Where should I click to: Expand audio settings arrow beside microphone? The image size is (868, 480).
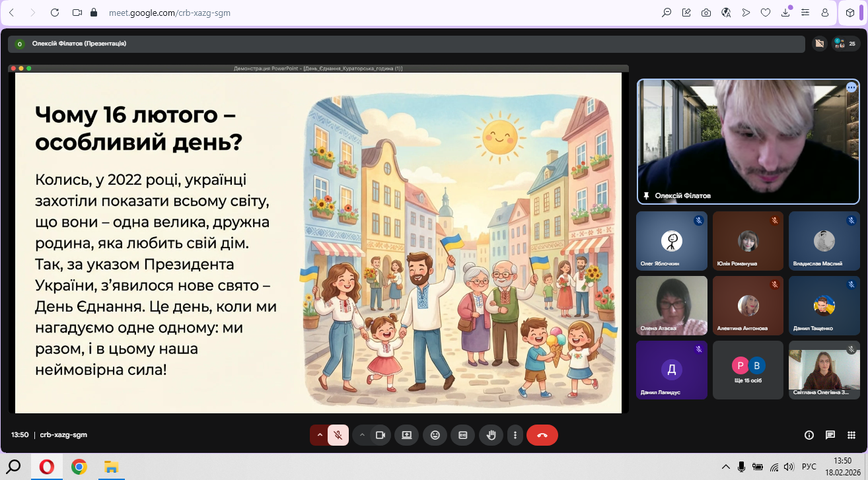coord(320,435)
